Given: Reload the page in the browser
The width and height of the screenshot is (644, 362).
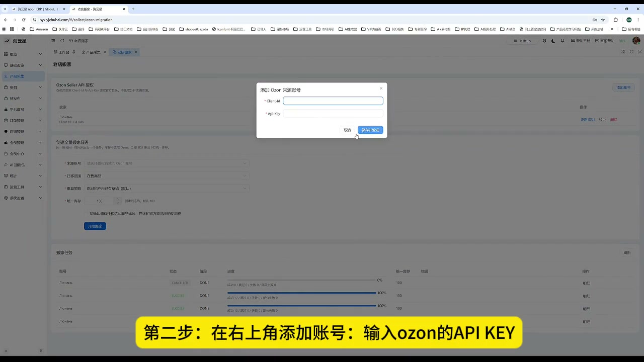Looking at the screenshot, I should click(24, 20).
